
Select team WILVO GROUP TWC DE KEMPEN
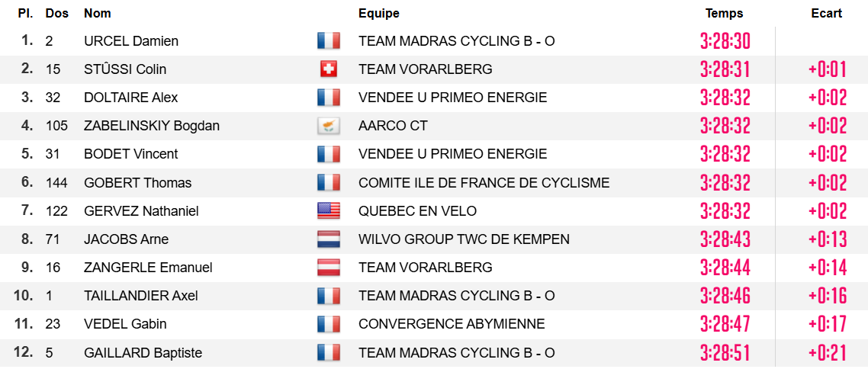tap(464, 239)
